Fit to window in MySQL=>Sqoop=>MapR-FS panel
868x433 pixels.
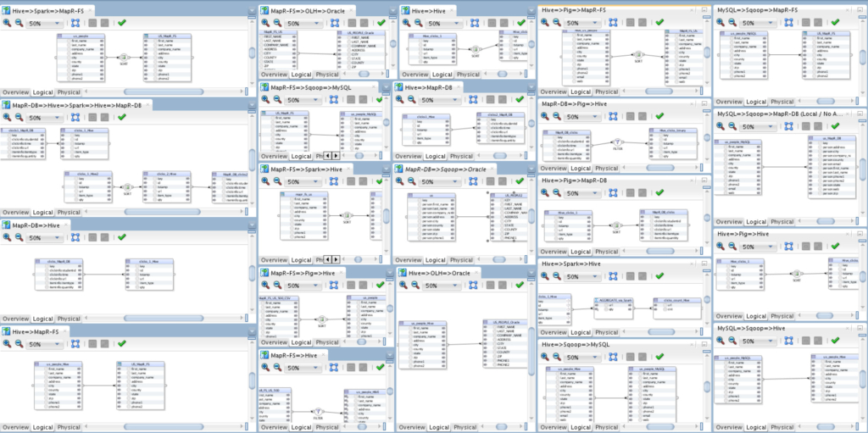tap(789, 22)
